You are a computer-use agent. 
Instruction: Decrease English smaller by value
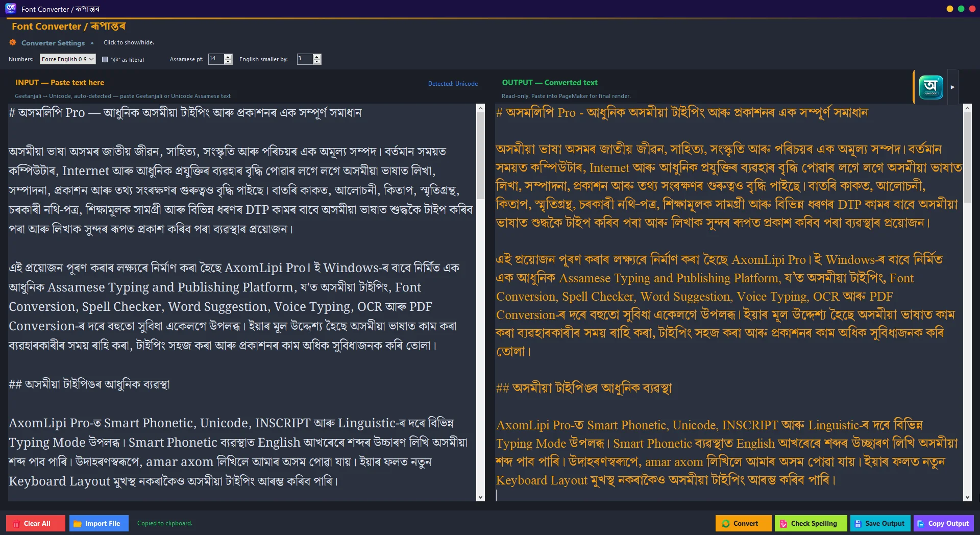[x=317, y=62]
